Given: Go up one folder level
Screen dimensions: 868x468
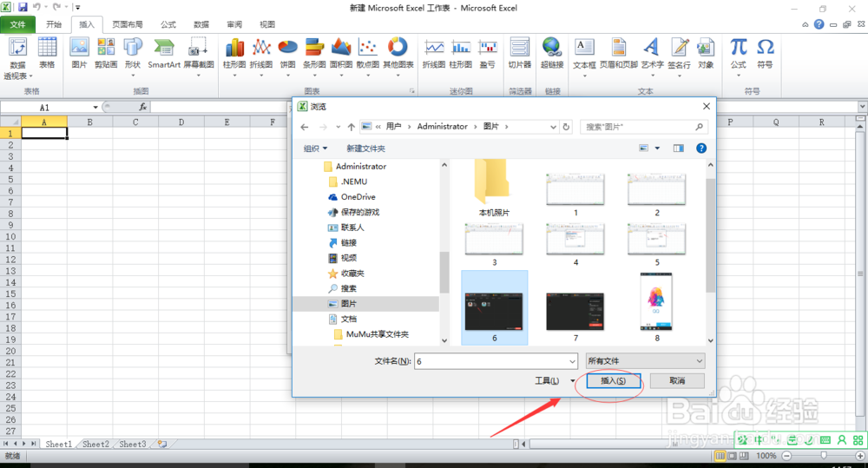Looking at the screenshot, I should coord(351,127).
